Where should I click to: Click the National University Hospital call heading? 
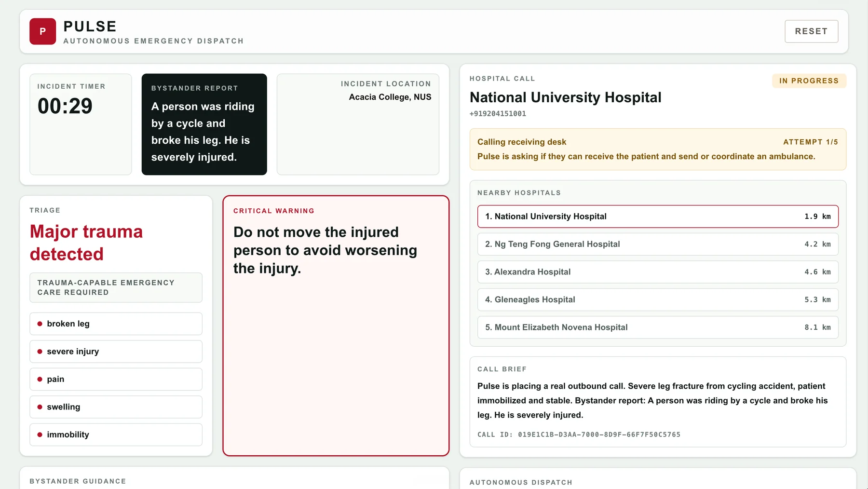(x=566, y=97)
